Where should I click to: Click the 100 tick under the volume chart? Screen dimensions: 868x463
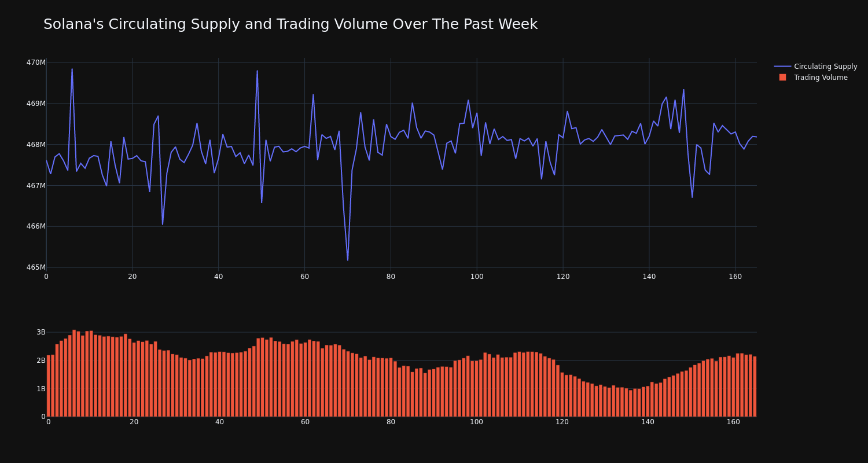click(476, 422)
